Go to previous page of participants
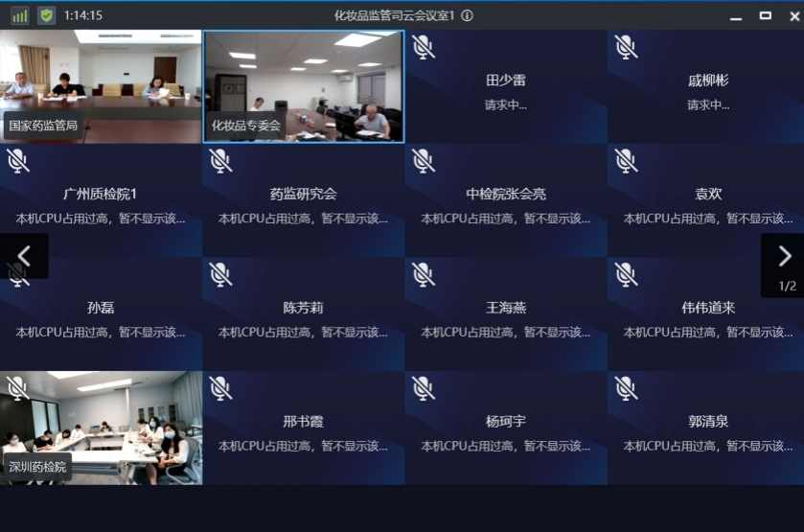The width and height of the screenshot is (804, 532). (x=25, y=256)
